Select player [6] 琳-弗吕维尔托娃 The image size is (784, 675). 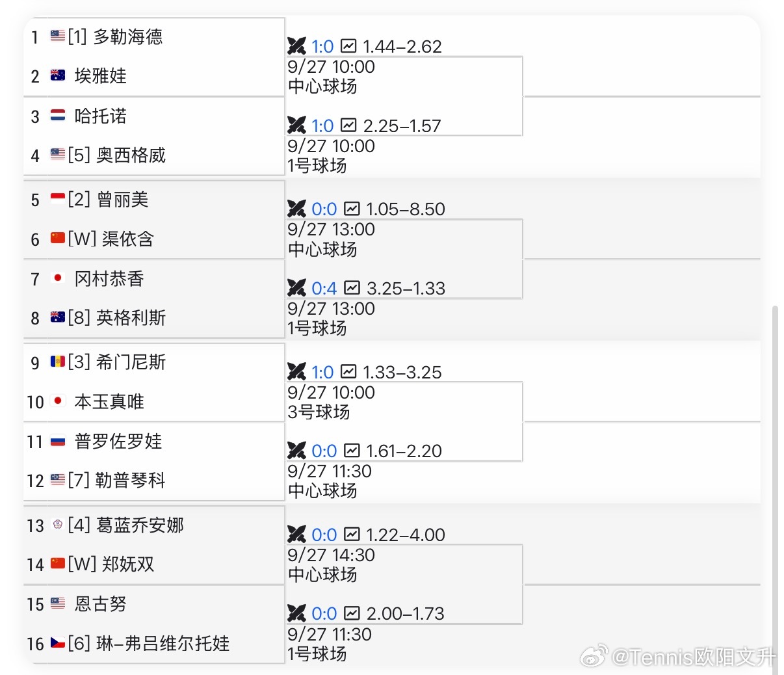pos(149,643)
